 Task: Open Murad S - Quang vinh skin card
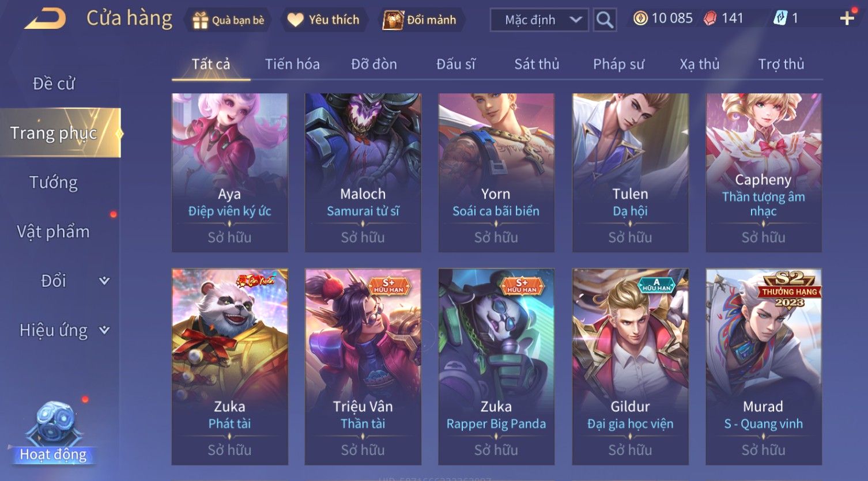[x=763, y=366]
